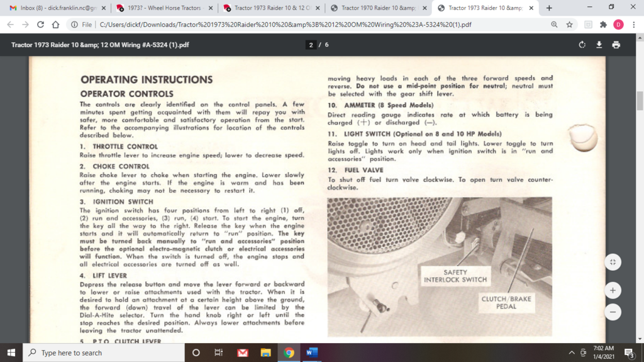Switch to the Tractor 1970 Raider 10 tab
644x362 pixels.
[378, 8]
